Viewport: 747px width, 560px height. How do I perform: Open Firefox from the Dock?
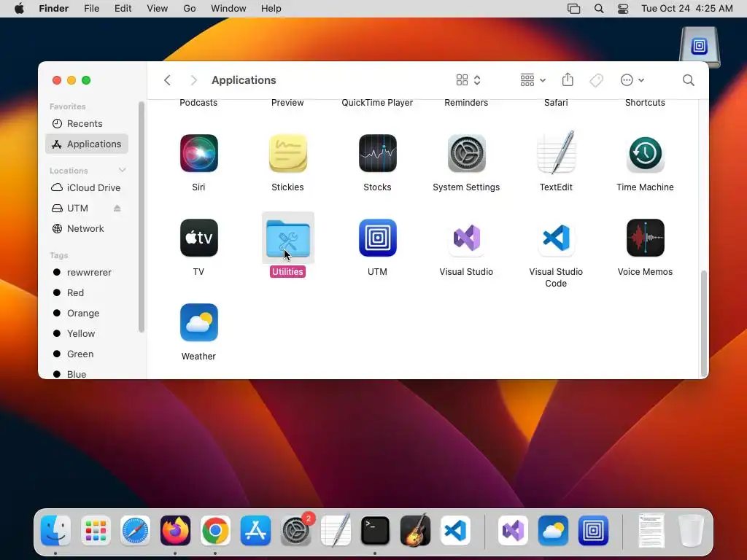(x=175, y=531)
